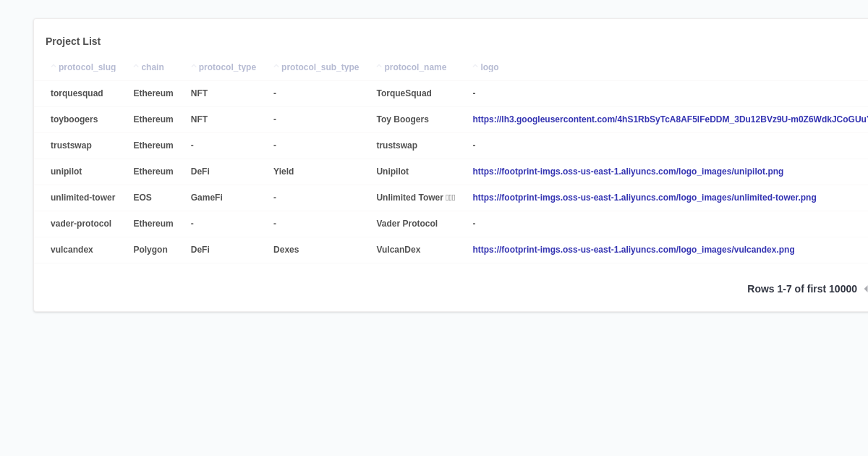
Task: Toggle sort direction on protocol_type column
Action: pos(227,67)
